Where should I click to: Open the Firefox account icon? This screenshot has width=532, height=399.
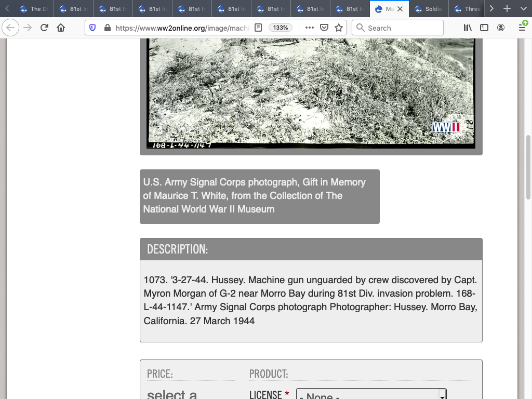point(501,28)
